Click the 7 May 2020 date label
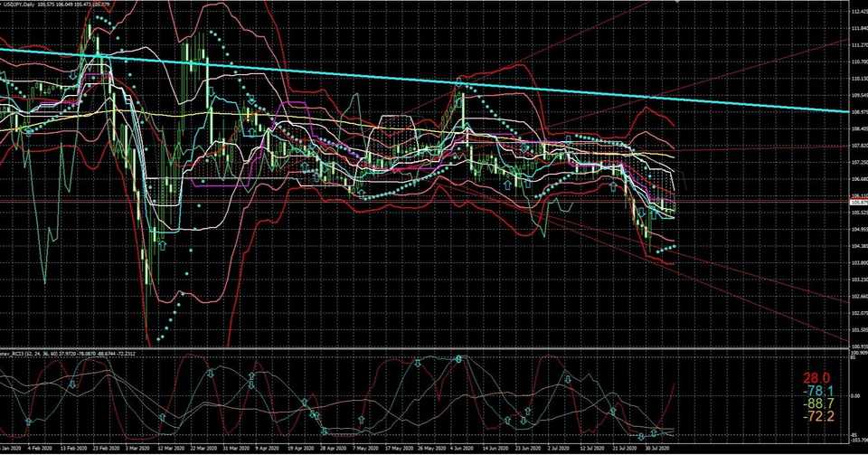 tap(366, 447)
